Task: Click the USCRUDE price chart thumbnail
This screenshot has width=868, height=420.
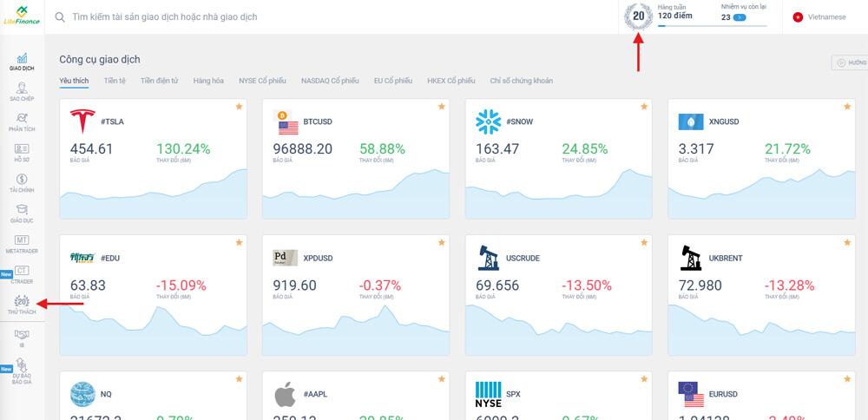Action: coord(558,330)
